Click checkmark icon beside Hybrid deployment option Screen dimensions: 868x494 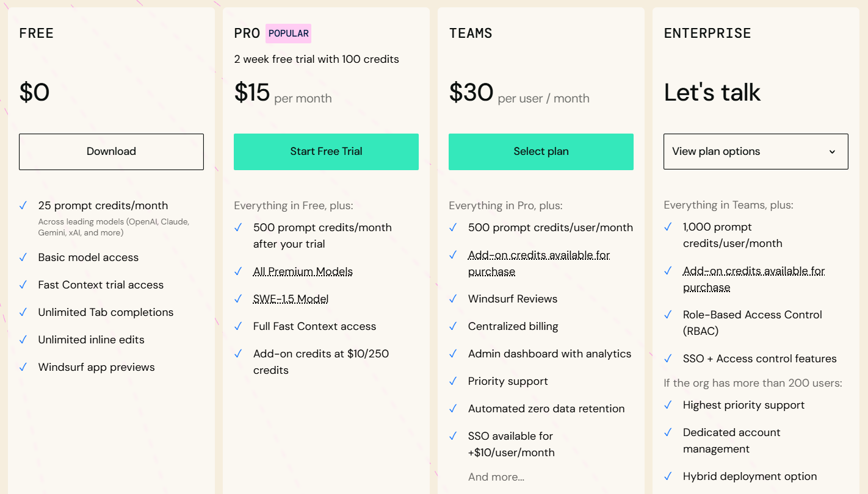[668, 476]
